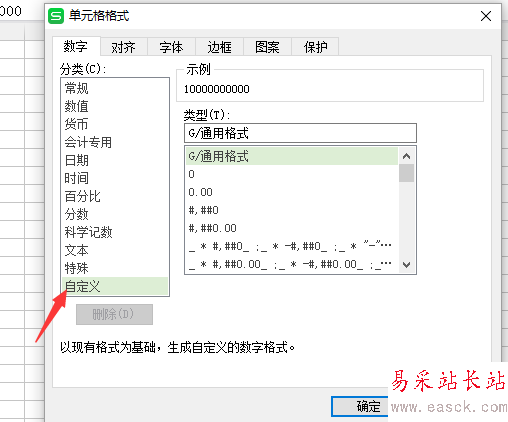This screenshot has height=422, width=508.
Task: Open the 边框 tab
Action: pos(219,47)
